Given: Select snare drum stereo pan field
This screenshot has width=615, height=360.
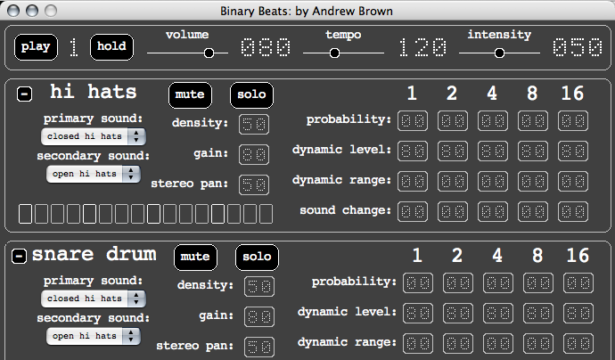Looking at the screenshot, I should point(259,347).
